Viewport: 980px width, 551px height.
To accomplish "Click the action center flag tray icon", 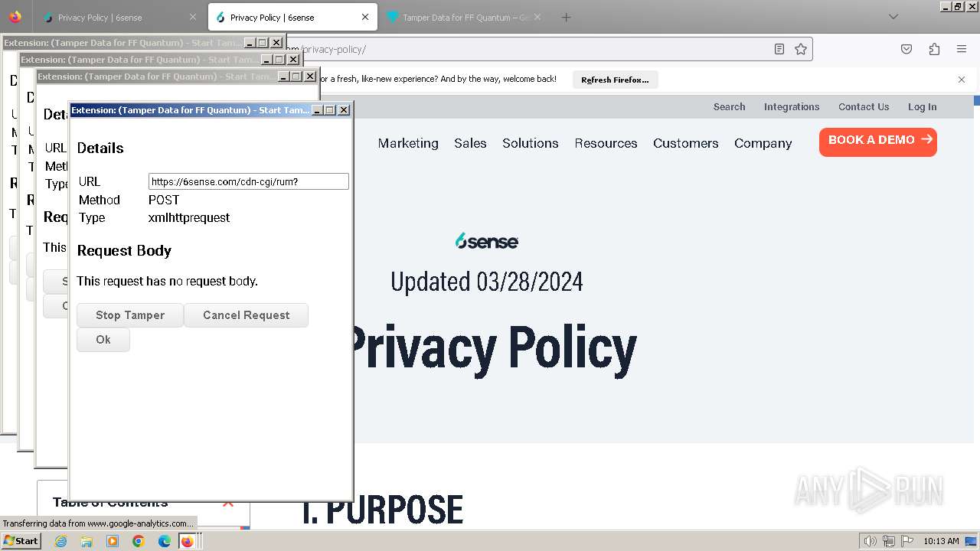I will (906, 541).
